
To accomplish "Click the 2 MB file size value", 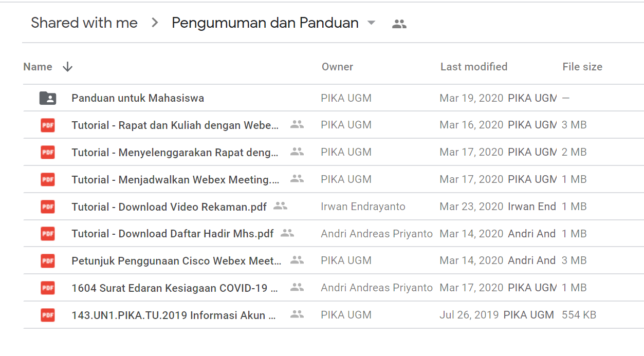I will (x=574, y=152).
